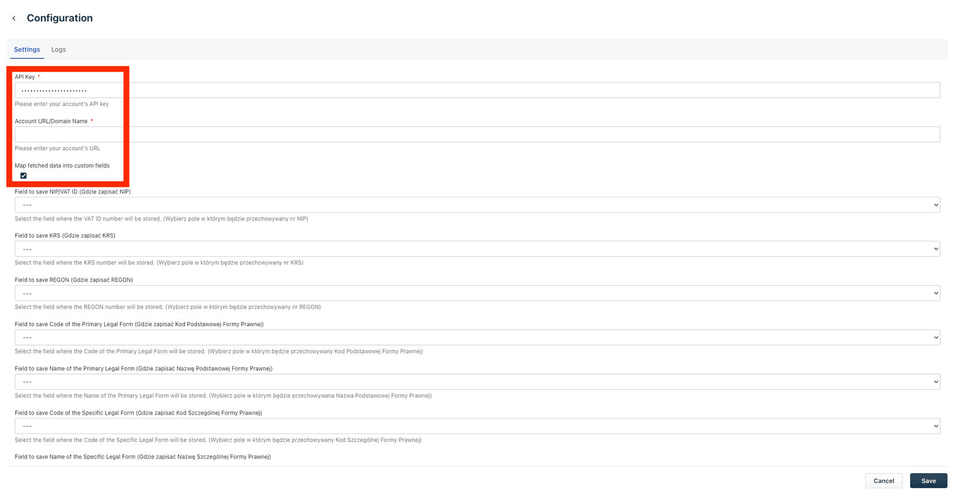Viewport: 980px width, 504px height.
Task: Click the 'Field to save KRS' label
Action: pos(65,236)
